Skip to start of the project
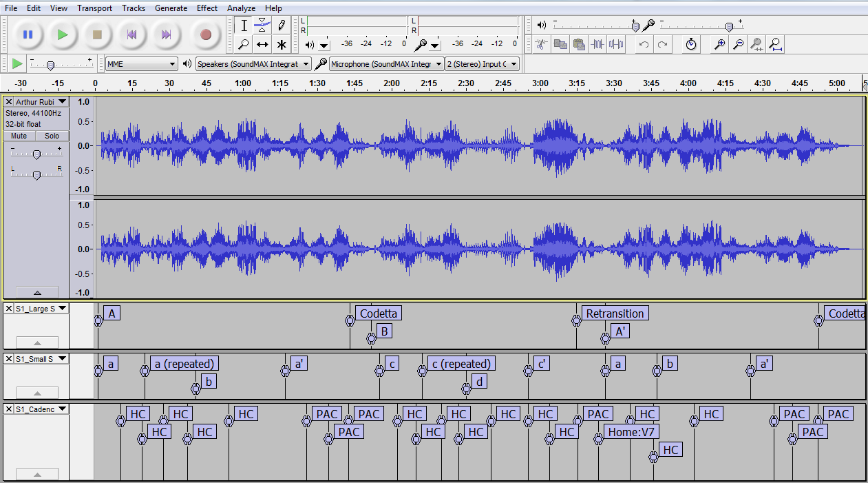The image size is (868, 483). tap(131, 34)
